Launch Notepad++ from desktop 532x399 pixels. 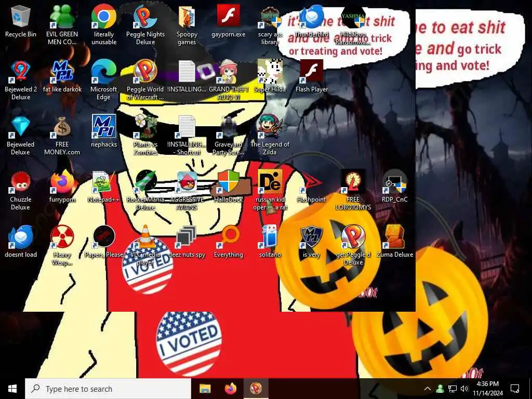104,187
